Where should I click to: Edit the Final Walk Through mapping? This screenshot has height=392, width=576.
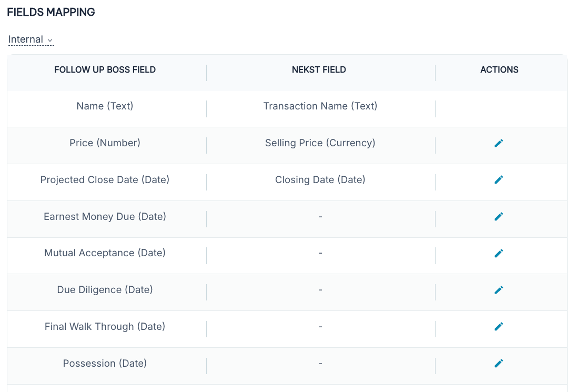[499, 327]
